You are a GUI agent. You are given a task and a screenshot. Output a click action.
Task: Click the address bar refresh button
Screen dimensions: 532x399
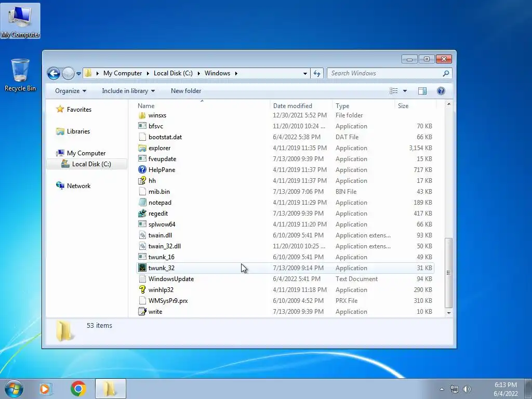coord(317,73)
